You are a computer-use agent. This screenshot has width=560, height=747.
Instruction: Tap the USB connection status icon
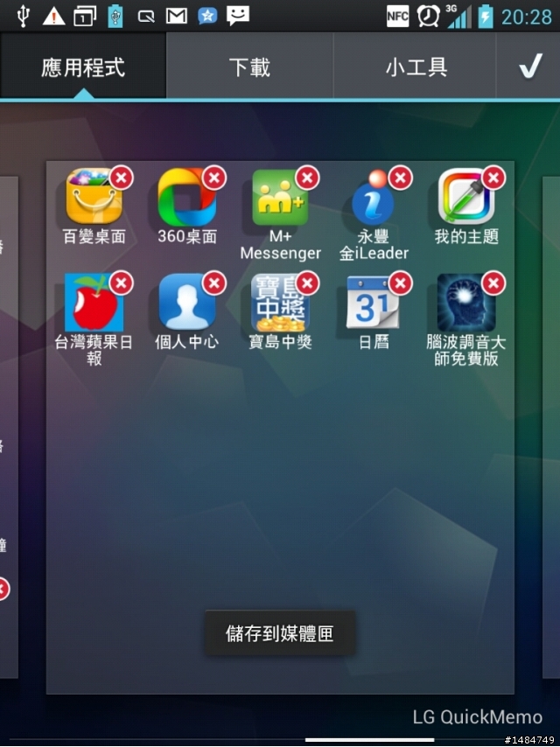23,16
